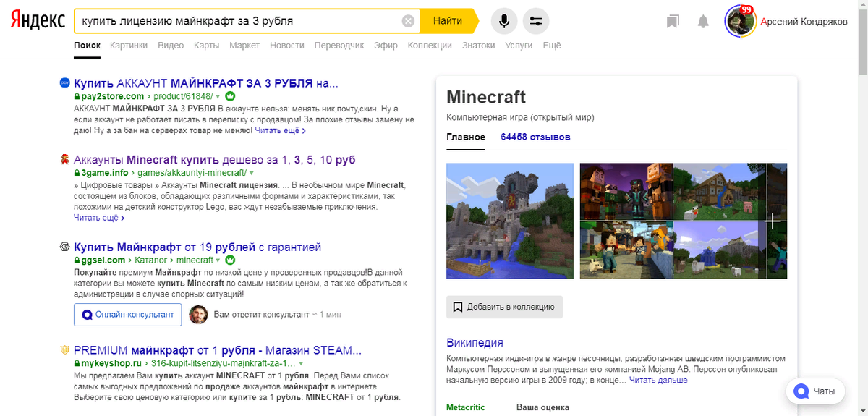The height and width of the screenshot is (416, 868).
Task: Open Minecraft Story Mode characters image
Action: coord(626,191)
